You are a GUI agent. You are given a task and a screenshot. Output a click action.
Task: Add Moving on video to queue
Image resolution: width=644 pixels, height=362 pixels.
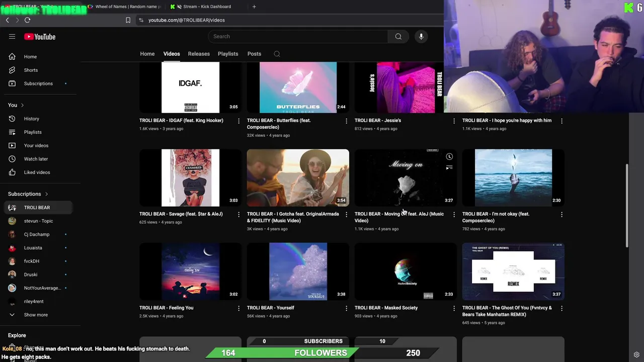tap(449, 167)
